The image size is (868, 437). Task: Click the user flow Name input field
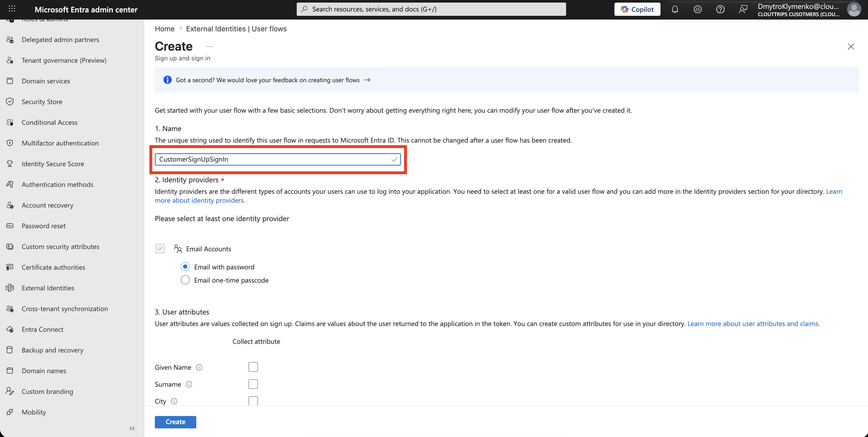[278, 159]
